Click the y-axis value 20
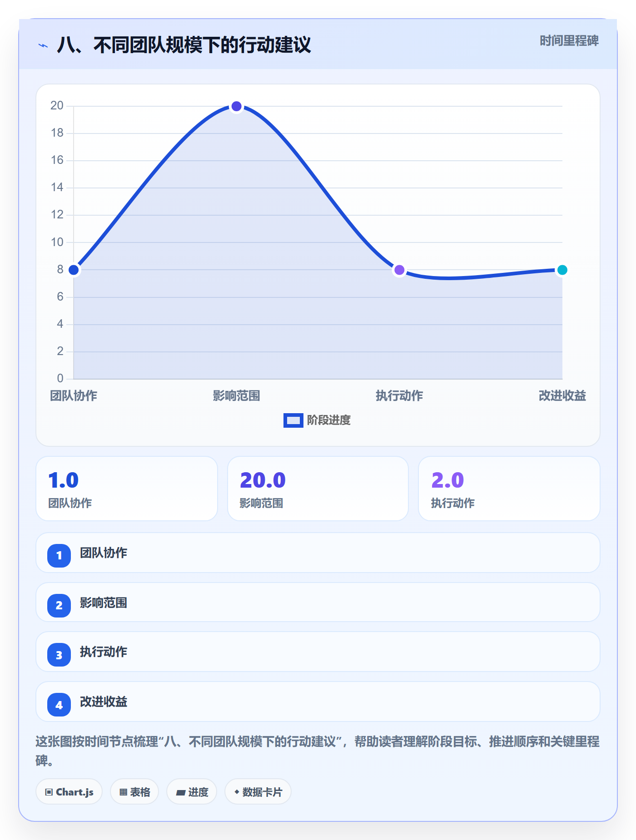Image resolution: width=636 pixels, height=840 pixels. pos(57,106)
